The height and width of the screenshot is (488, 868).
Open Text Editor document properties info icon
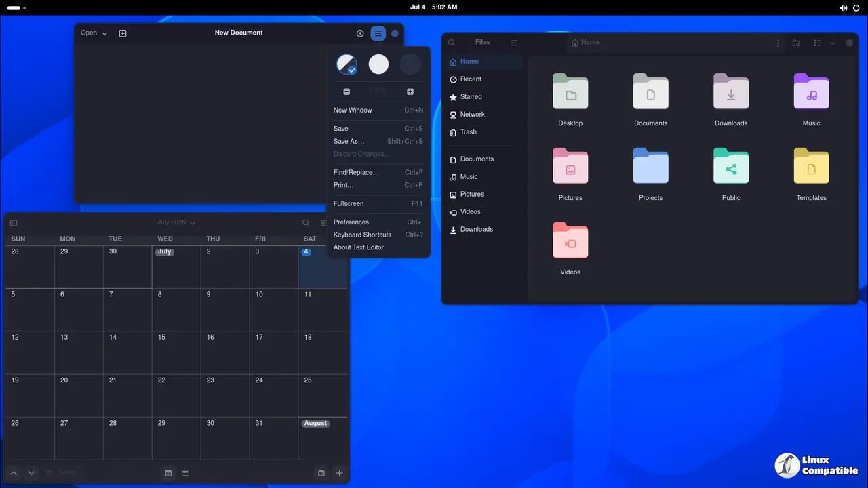click(x=360, y=33)
